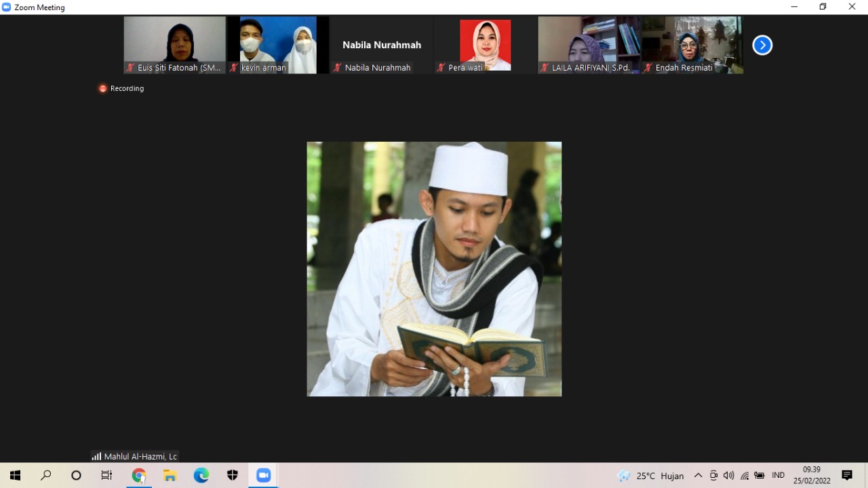
Task: Select Nabila Nurahmah's participant tile
Action: pos(382,45)
